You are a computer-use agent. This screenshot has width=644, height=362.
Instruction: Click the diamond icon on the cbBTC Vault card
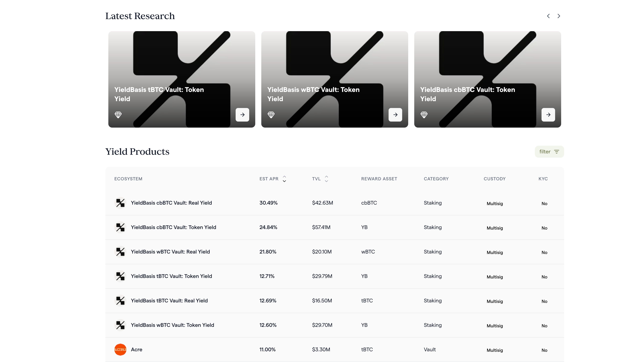(x=424, y=115)
